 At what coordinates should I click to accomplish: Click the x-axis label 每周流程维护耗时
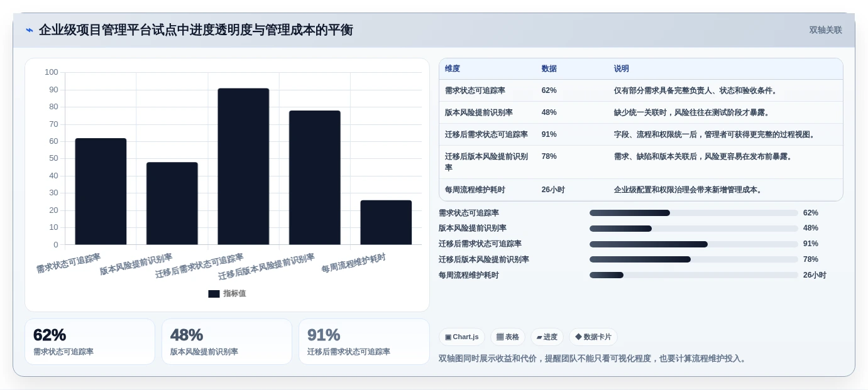(354, 263)
